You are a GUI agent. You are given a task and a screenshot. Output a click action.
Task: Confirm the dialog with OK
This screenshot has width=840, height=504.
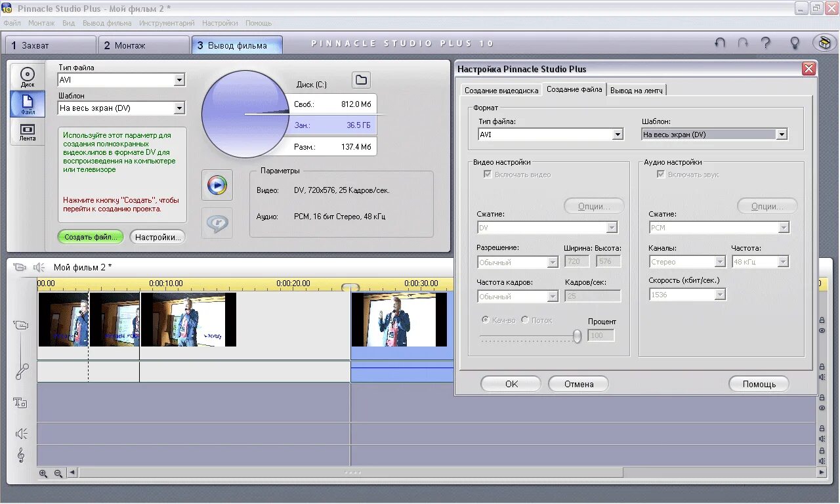511,384
